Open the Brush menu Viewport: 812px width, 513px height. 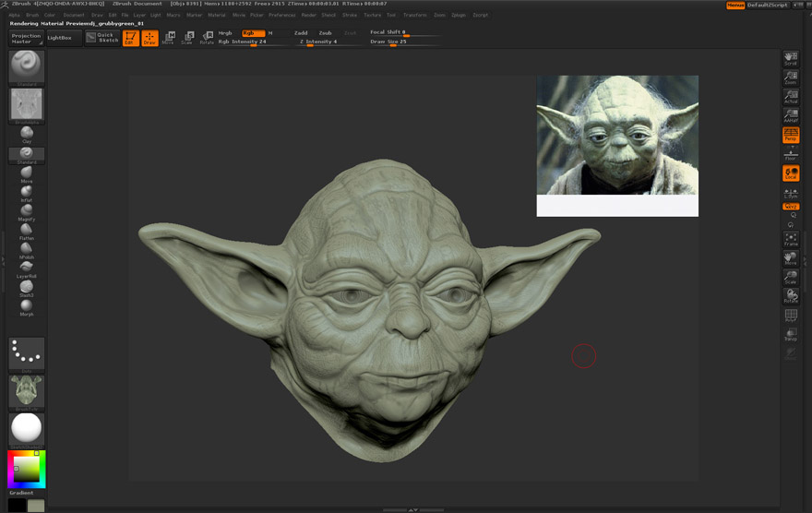click(32, 15)
